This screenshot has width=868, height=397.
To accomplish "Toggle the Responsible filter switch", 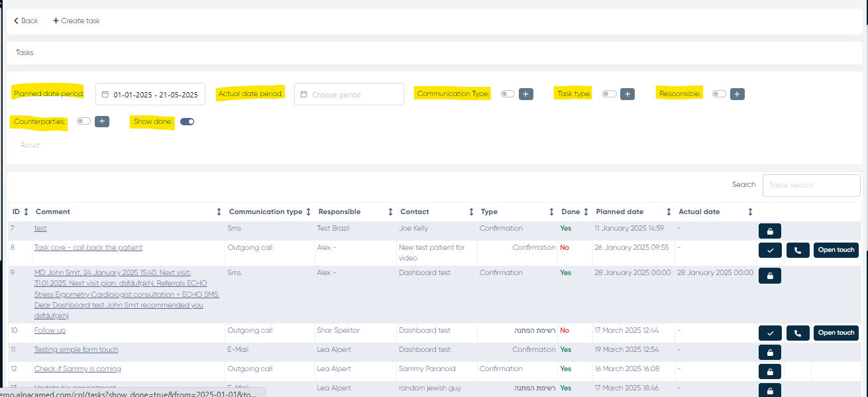I will 719,94.
